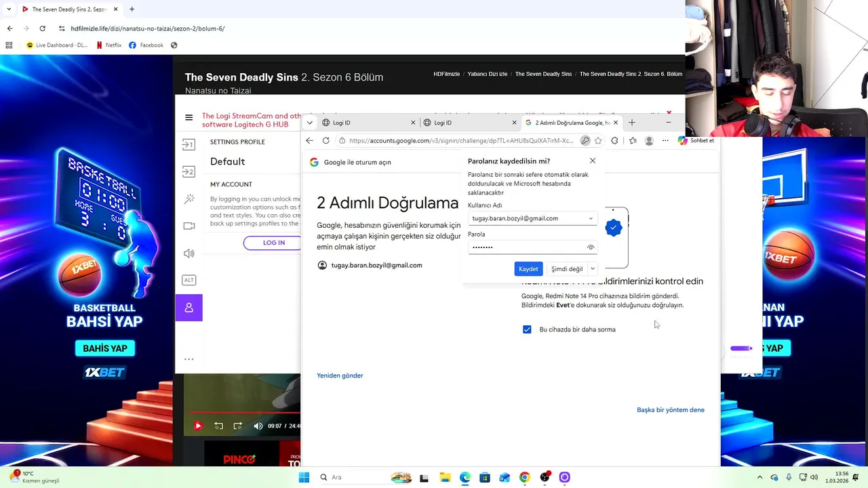Viewport: 868px width, 488px height.
Task: Select Source 1 icon in Logi sidebar
Action: tap(189, 144)
